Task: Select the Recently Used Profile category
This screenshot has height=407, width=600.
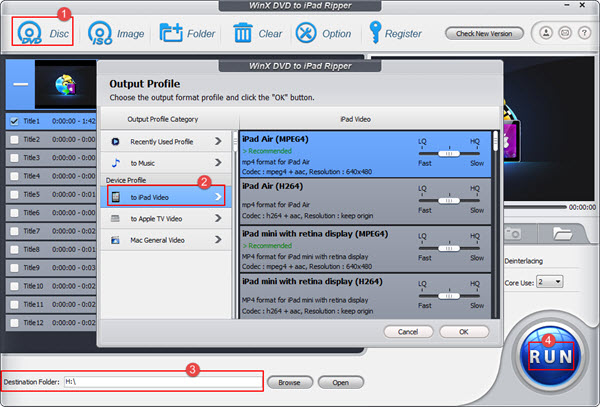Action: pos(166,142)
